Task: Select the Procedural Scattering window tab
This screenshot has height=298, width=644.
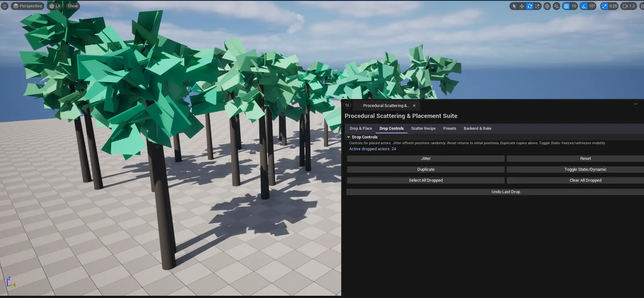Action: point(386,106)
